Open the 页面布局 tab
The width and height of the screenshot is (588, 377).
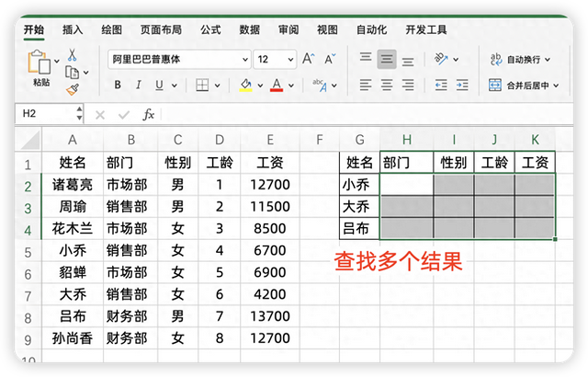(162, 29)
